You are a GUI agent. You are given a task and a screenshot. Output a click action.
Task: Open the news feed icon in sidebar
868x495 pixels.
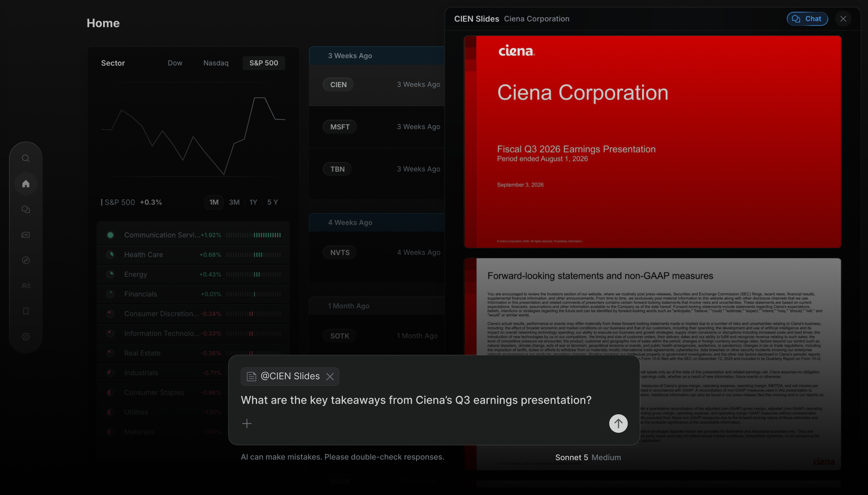tap(26, 235)
